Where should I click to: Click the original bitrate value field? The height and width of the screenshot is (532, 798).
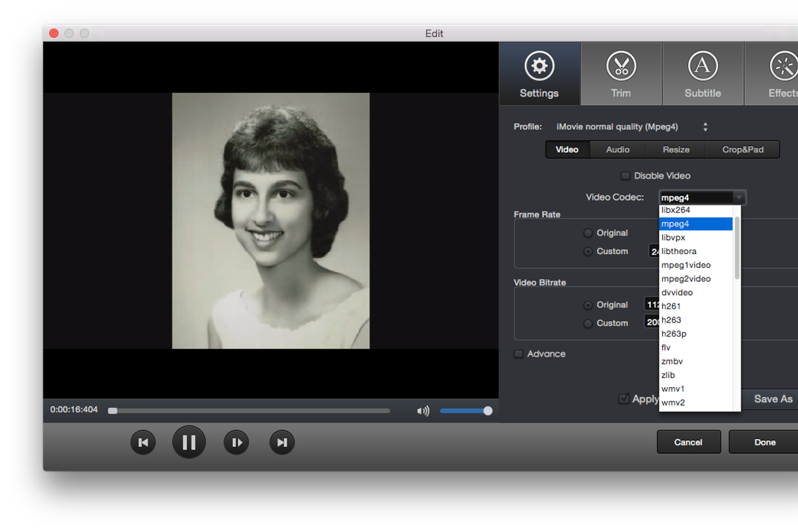651,305
